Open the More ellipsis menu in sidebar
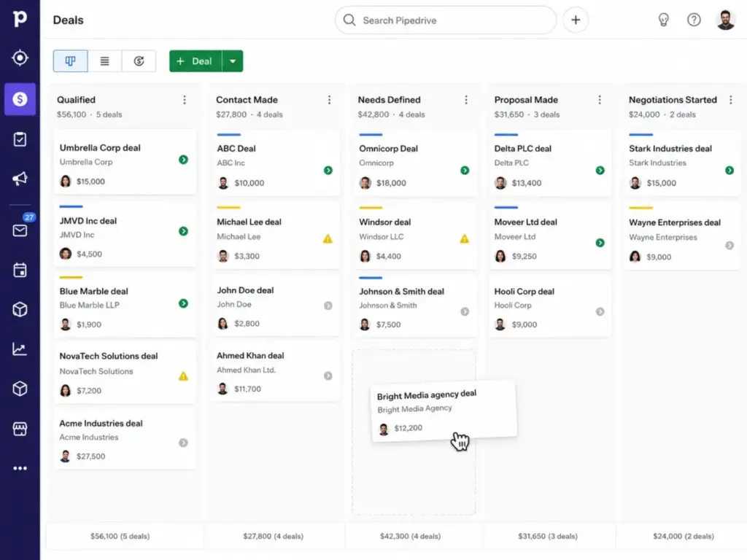This screenshot has width=747, height=560. click(x=20, y=468)
